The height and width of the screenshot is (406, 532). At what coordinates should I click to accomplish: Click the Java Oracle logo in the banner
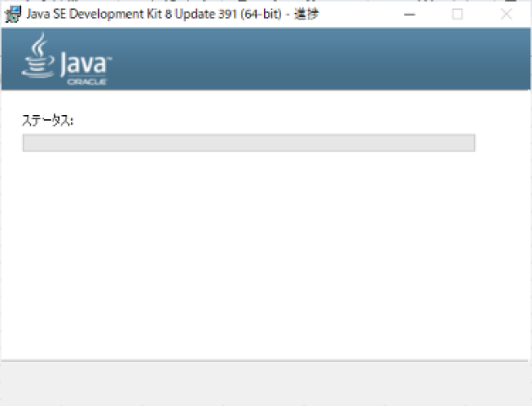67,58
